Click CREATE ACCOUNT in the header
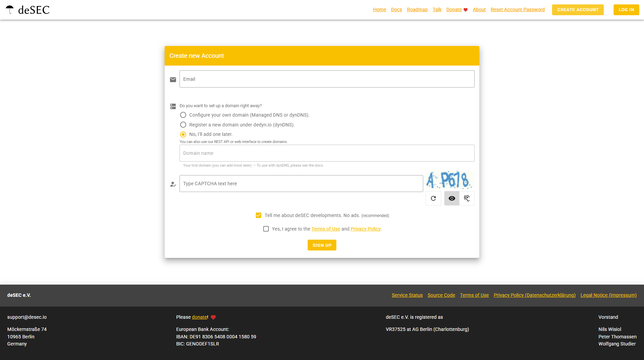This screenshot has width=644, height=360. (578, 10)
